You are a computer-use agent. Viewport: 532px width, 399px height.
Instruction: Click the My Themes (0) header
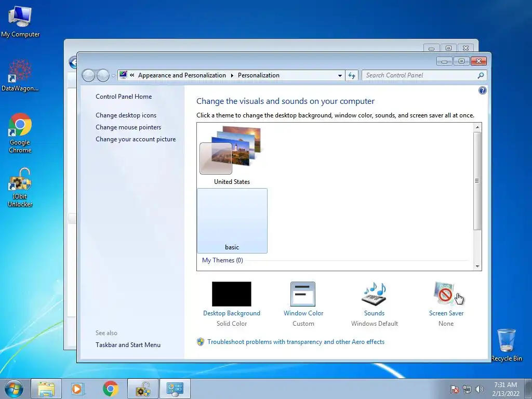pos(222,260)
